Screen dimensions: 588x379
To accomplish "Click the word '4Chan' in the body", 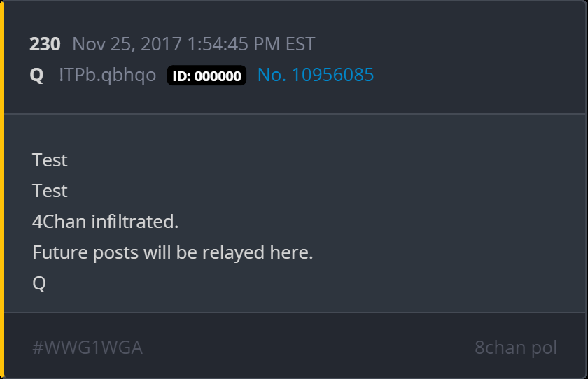I will pyautogui.click(x=59, y=222).
